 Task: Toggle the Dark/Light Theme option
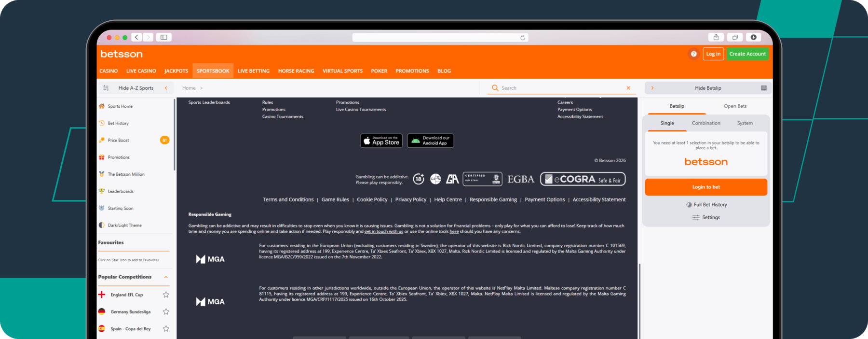[x=124, y=226]
